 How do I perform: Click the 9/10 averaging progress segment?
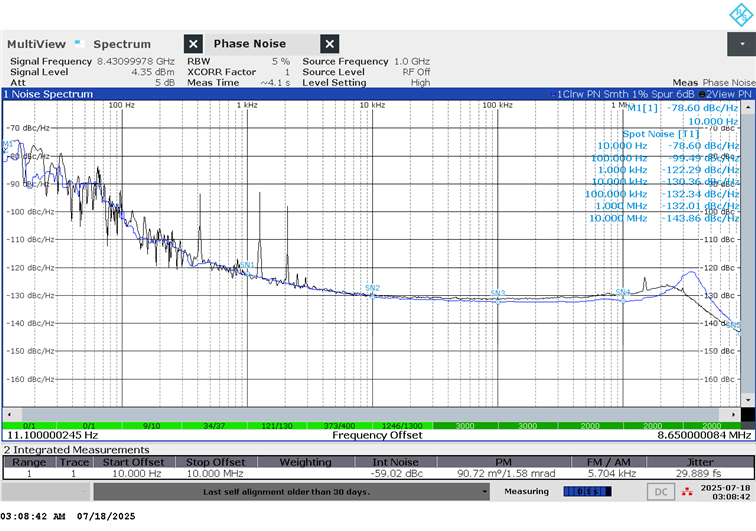pyautogui.click(x=151, y=426)
